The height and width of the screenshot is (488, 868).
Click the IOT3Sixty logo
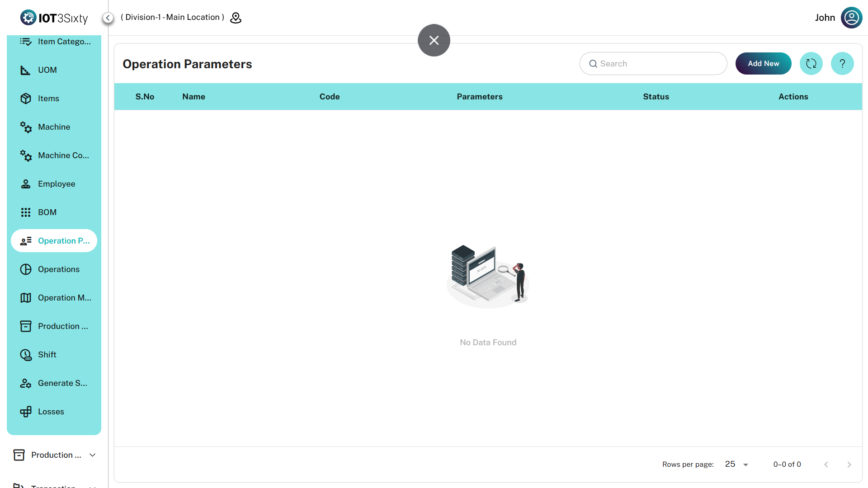click(54, 18)
